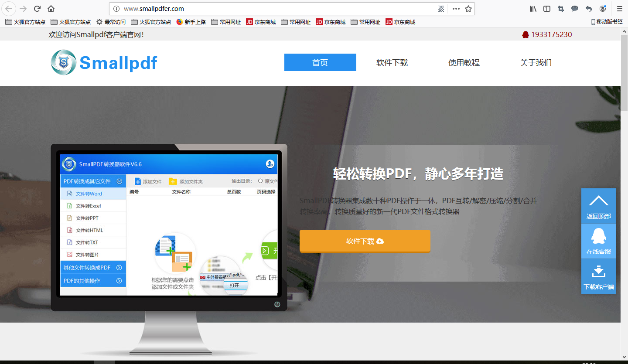Go back to the previous page

[9, 8]
